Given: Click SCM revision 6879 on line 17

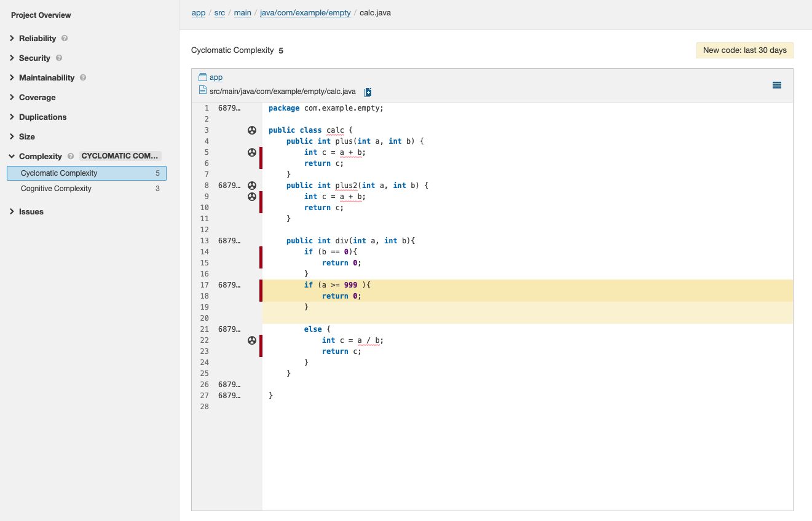Looking at the screenshot, I should 230,285.
